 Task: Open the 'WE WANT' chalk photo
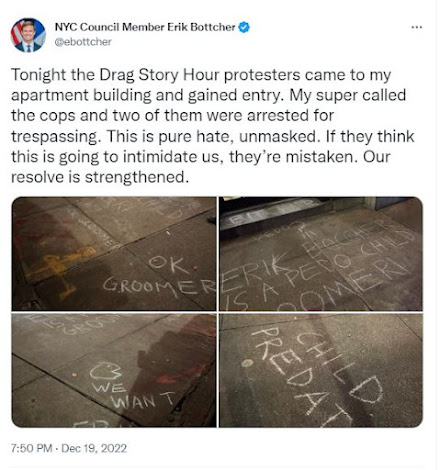[x=114, y=370]
